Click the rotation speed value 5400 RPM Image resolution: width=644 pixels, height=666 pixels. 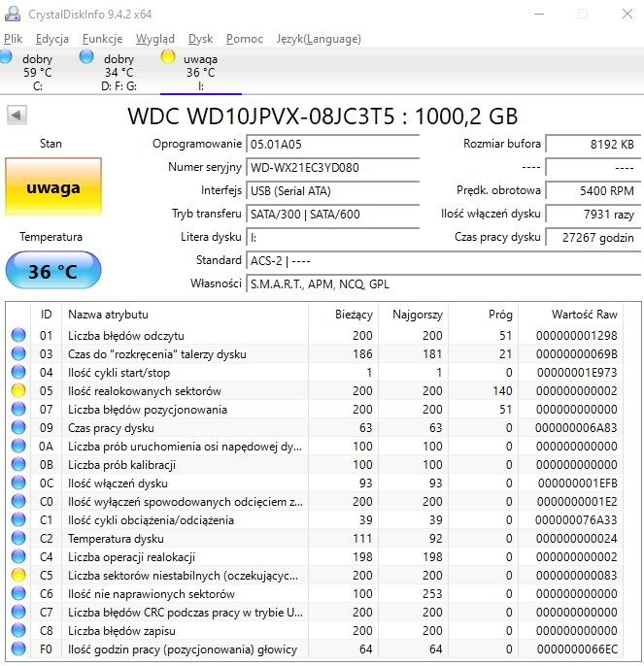(x=593, y=190)
